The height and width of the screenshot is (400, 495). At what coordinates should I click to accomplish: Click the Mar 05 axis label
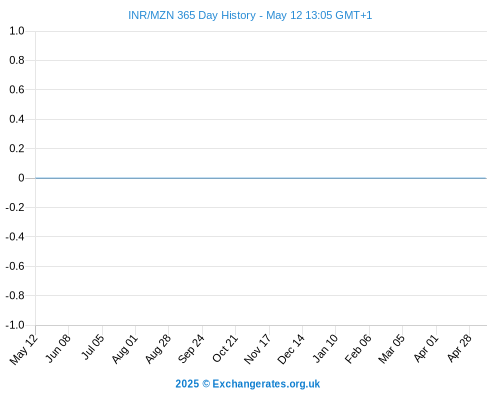pyautogui.click(x=391, y=349)
